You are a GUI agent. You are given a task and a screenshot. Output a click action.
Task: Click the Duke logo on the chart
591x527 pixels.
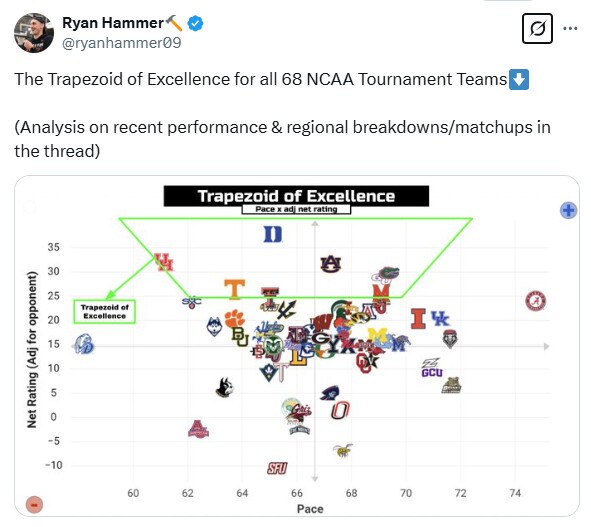coord(273,234)
